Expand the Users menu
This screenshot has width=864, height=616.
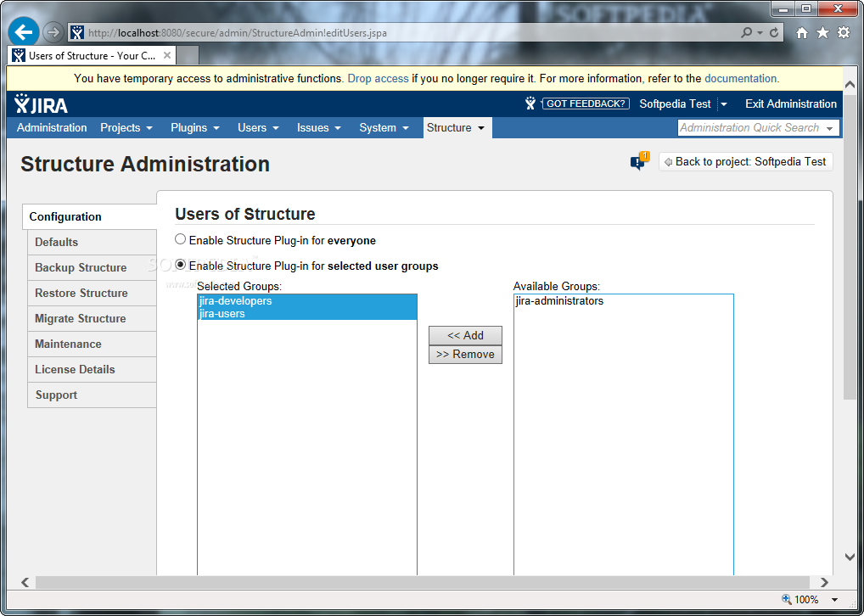(258, 128)
